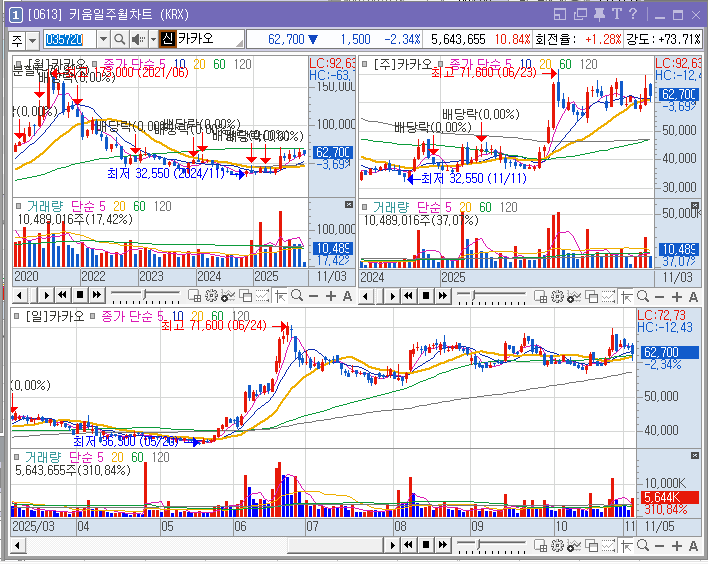Click the magnifier zoom tool on weekly chart toolbar
The width and height of the screenshot is (708, 564).
point(643,297)
